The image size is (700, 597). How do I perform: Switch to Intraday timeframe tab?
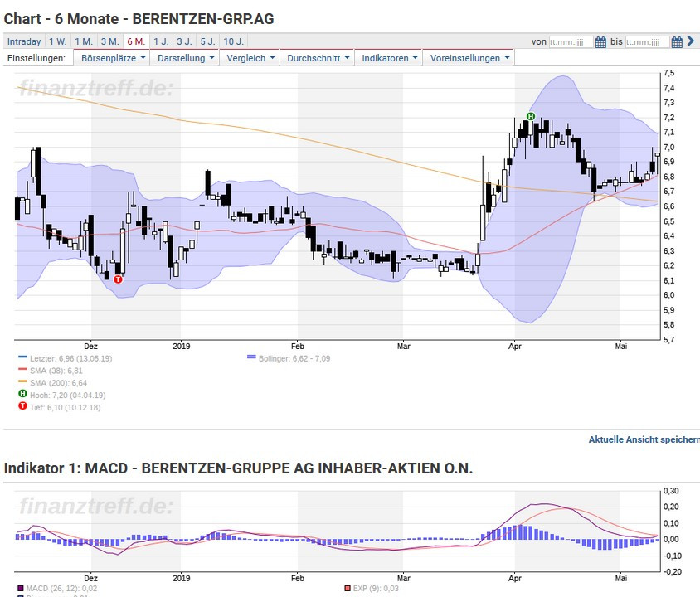[x=24, y=41]
